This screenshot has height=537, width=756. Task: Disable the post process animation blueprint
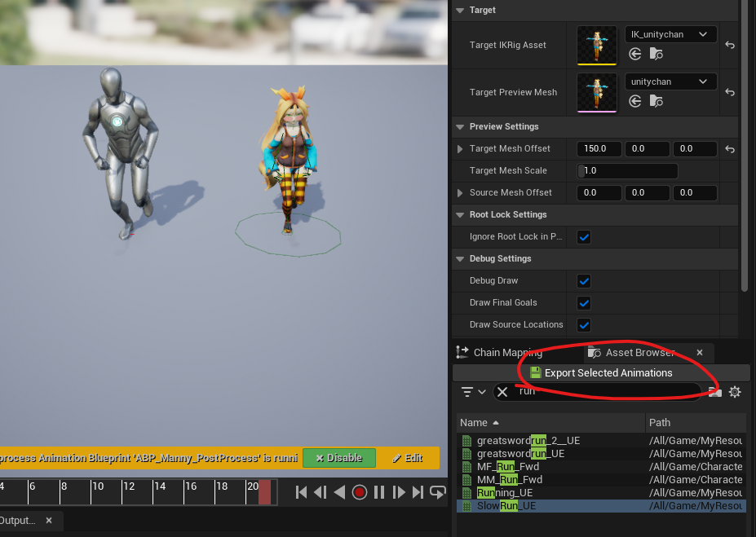tap(339, 457)
